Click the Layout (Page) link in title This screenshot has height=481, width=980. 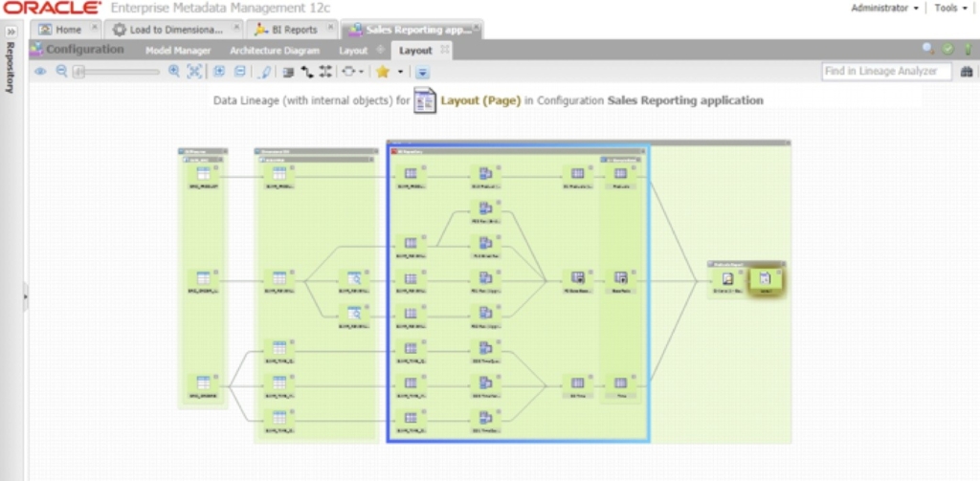pyautogui.click(x=480, y=100)
